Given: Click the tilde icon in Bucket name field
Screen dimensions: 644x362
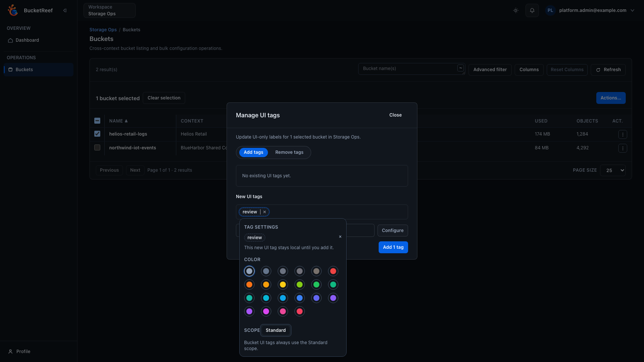Looking at the screenshot, I should pyautogui.click(x=461, y=68).
